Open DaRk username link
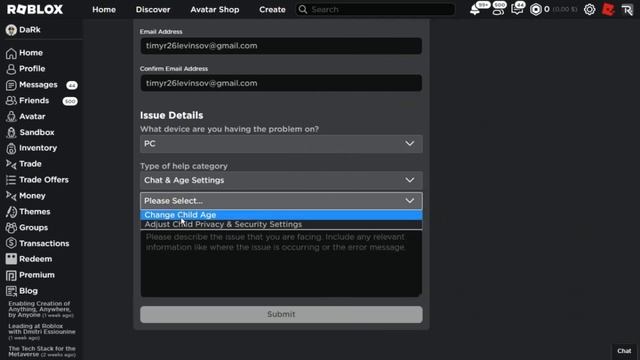The height and width of the screenshot is (360, 640). pyautogui.click(x=30, y=30)
